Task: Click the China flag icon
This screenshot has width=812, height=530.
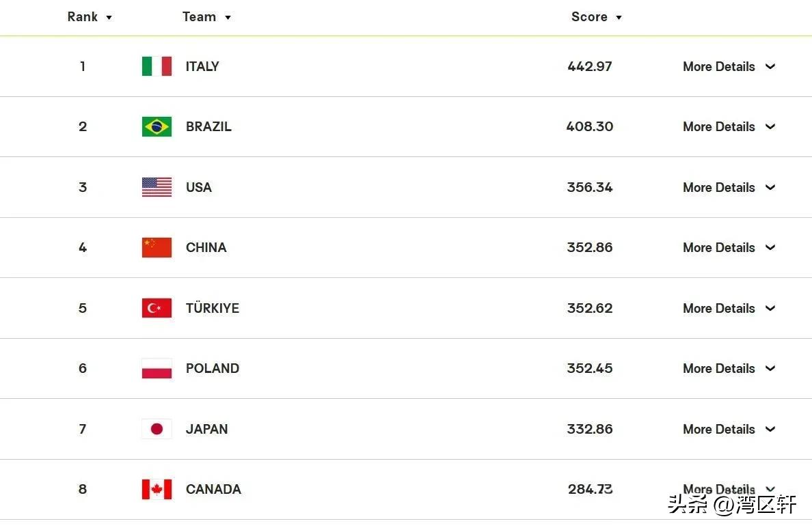Action: pos(157,247)
